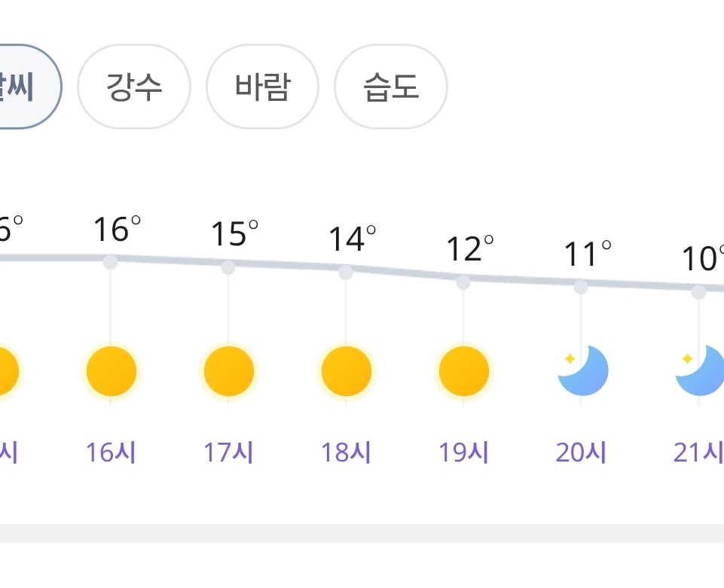Open the 습도 tab
The height and width of the screenshot is (588, 724).
pyautogui.click(x=390, y=87)
